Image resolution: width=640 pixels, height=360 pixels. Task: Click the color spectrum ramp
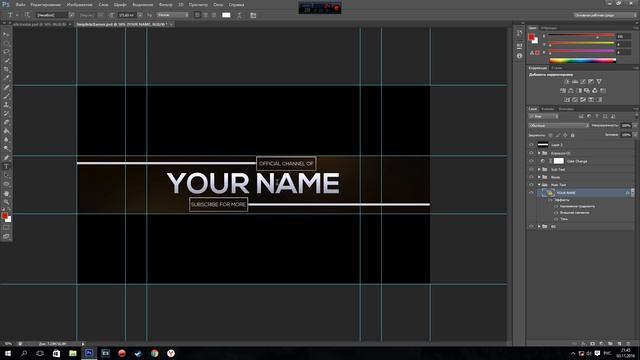tap(582, 60)
